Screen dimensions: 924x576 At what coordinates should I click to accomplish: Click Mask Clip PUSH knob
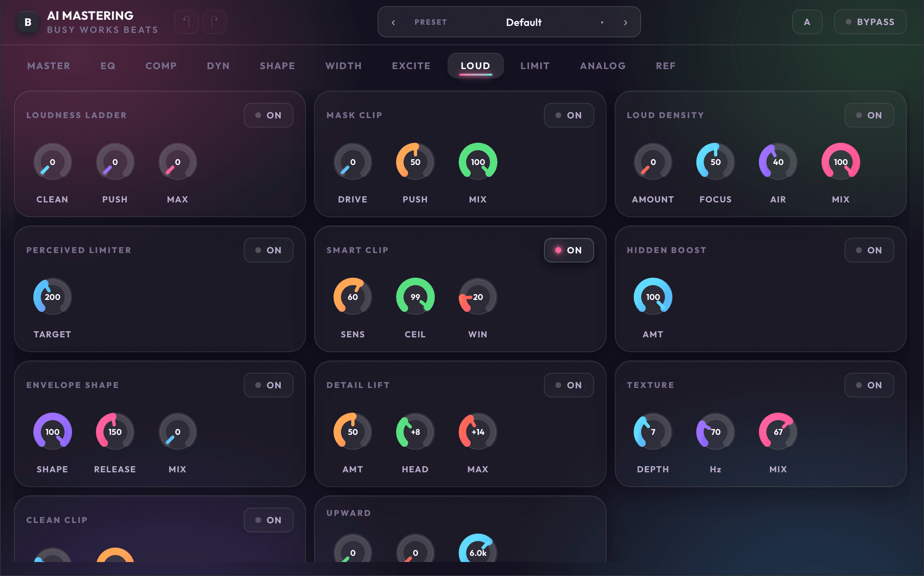pyautogui.click(x=415, y=162)
